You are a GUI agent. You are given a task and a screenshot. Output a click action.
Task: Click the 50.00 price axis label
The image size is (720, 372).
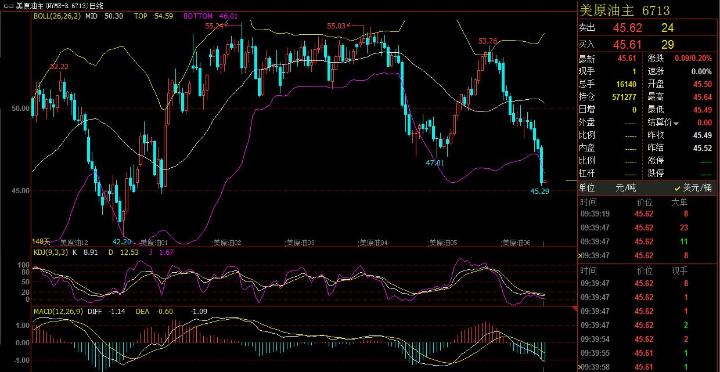22,109
